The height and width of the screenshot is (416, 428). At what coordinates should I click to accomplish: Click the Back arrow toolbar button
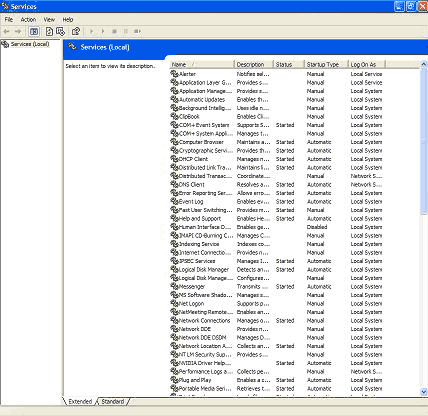click(x=6, y=31)
